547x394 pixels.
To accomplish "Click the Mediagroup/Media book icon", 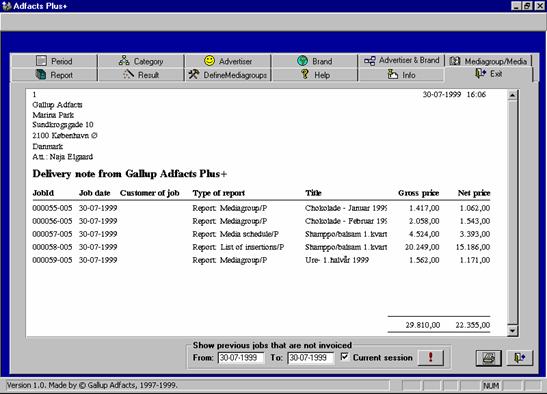I will pos(455,61).
